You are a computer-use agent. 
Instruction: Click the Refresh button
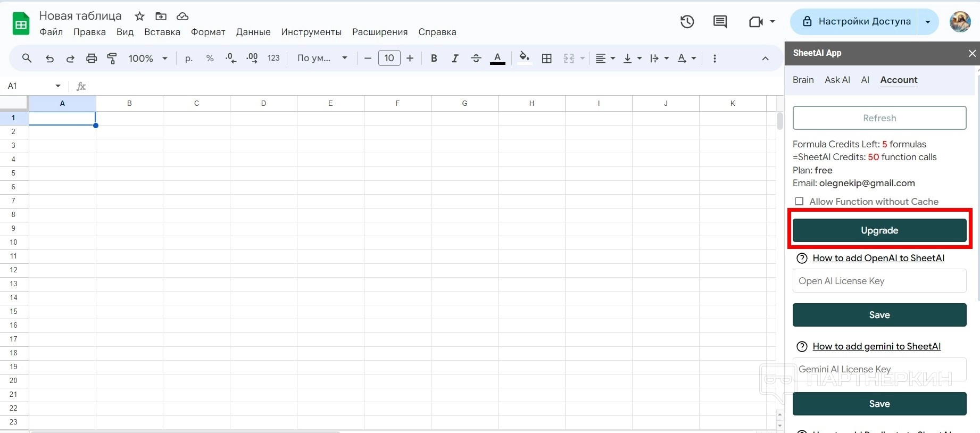coord(879,118)
